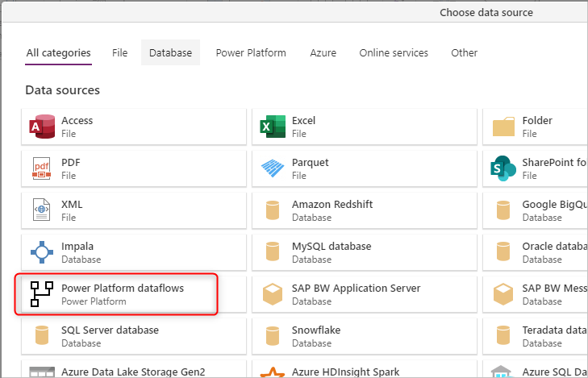Select the Snowflake connector name
588x378 pixels.
click(316, 330)
